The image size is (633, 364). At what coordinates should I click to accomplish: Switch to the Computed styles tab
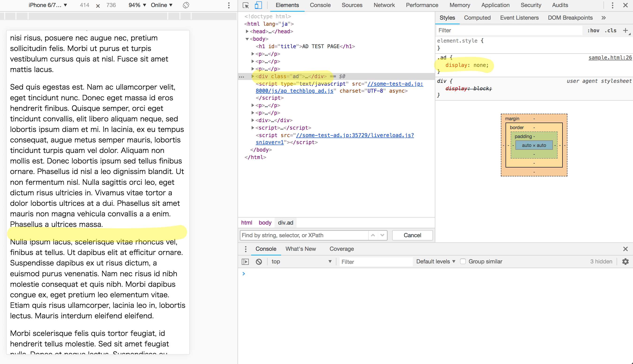pyautogui.click(x=477, y=18)
